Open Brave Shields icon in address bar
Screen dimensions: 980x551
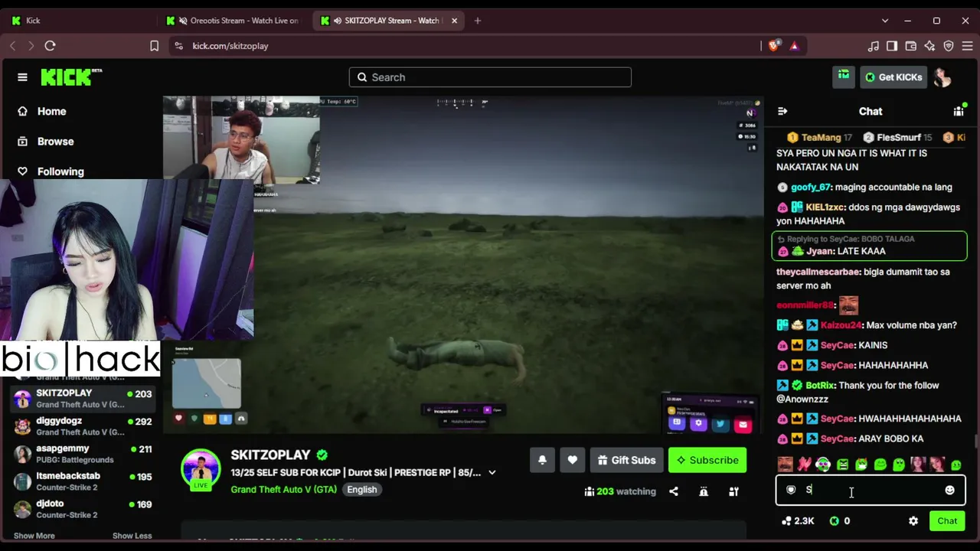774,46
